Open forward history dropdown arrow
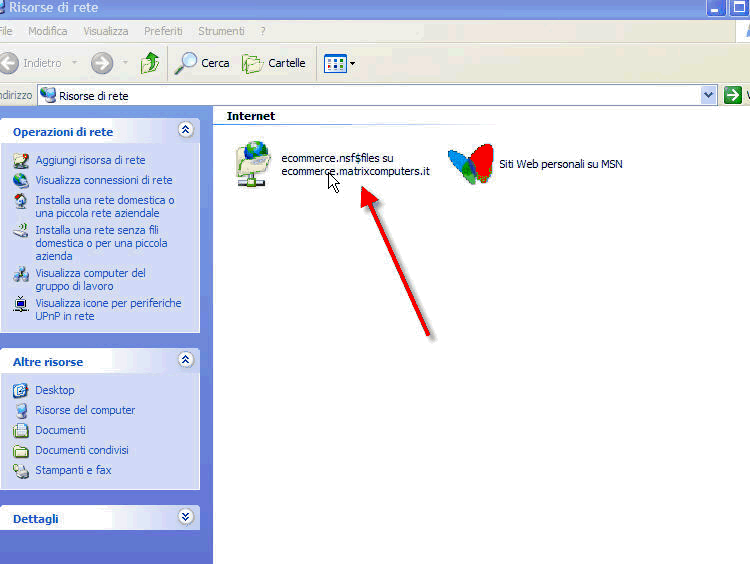Screen dimensions: 750x564 [x=125, y=63]
